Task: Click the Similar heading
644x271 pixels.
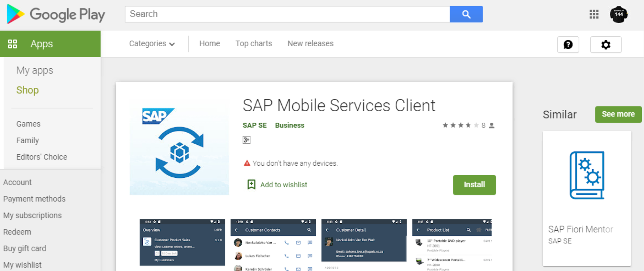Action: 560,115
